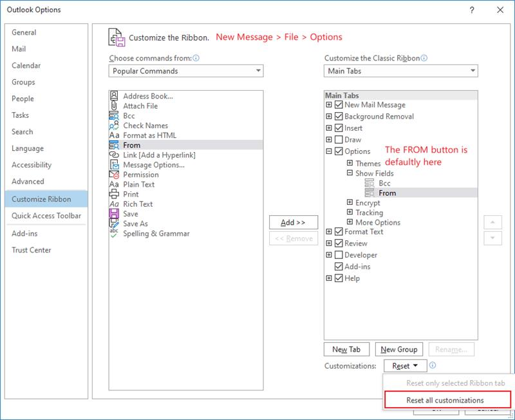The height and width of the screenshot is (420, 515).
Task: Select the Address Book command icon
Action: coord(114,95)
